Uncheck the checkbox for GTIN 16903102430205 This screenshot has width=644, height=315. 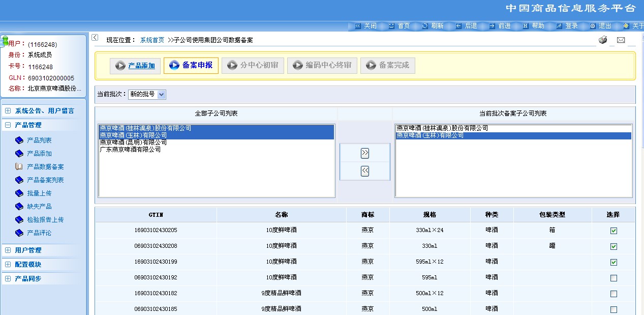coord(614,231)
